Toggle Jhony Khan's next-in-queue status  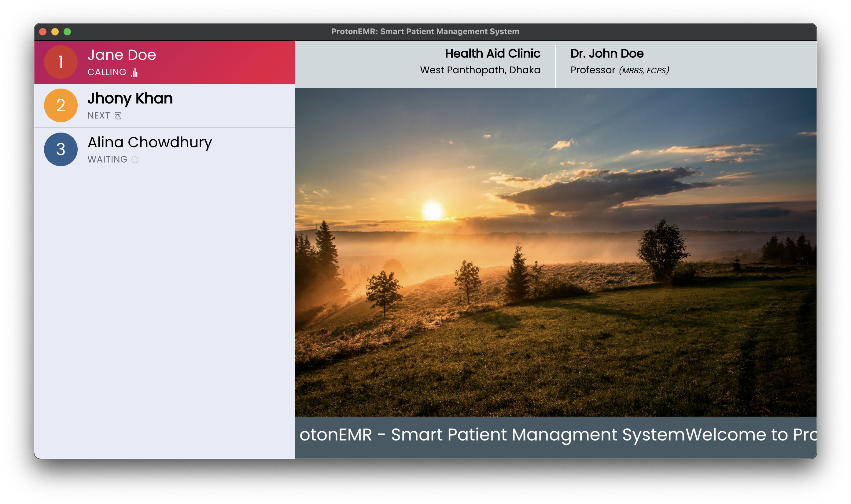point(117,116)
